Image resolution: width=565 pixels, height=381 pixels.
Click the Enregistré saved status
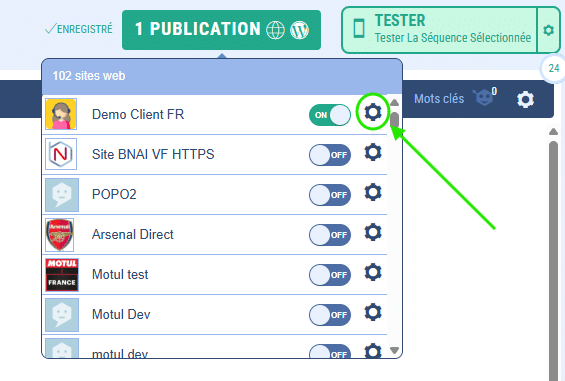79,29
